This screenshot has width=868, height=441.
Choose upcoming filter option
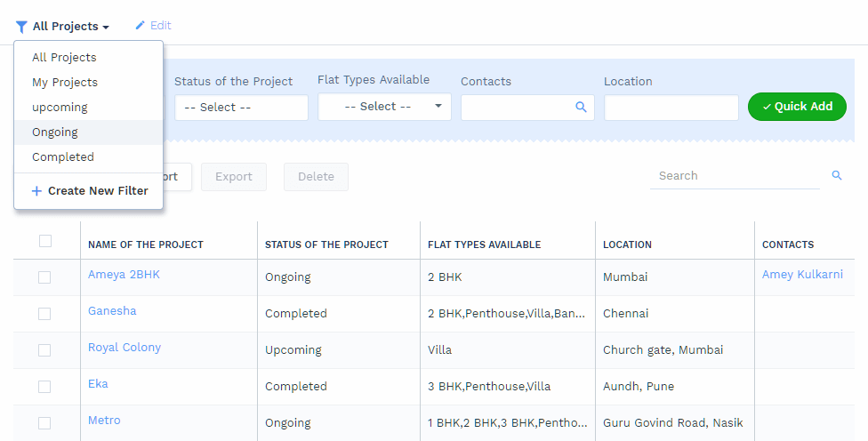click(89, 108)
